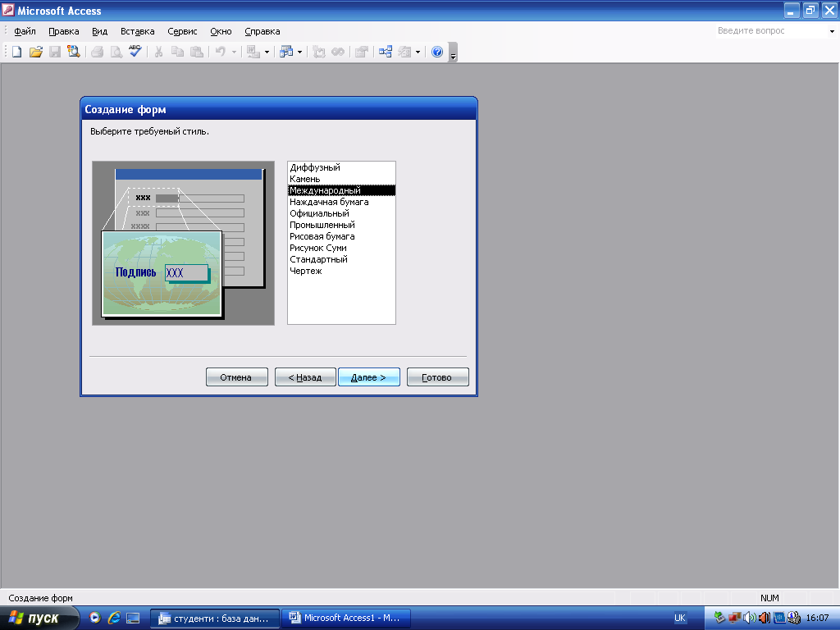Click the Cut scissors icon

pos(158,52)
